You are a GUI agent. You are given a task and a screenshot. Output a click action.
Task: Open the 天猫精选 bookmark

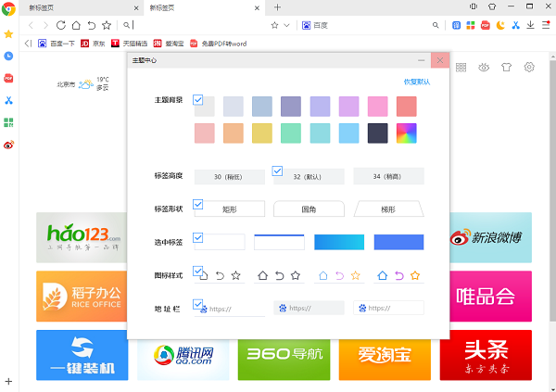(129, 43)
